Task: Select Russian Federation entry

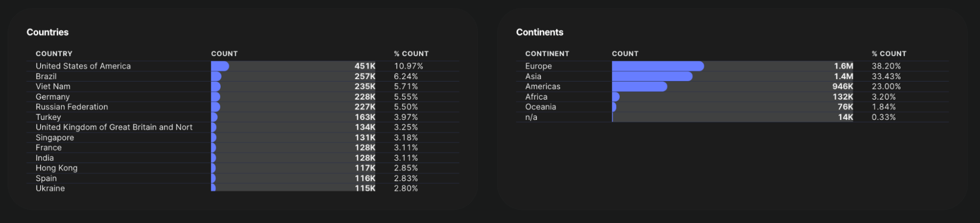Action: pyautogui.click(x=243, y=107)
